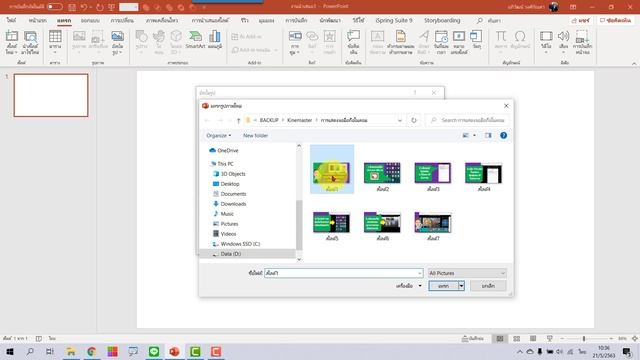Expand the address path history dropdown
640x360 pixels.
pos(400,120)
